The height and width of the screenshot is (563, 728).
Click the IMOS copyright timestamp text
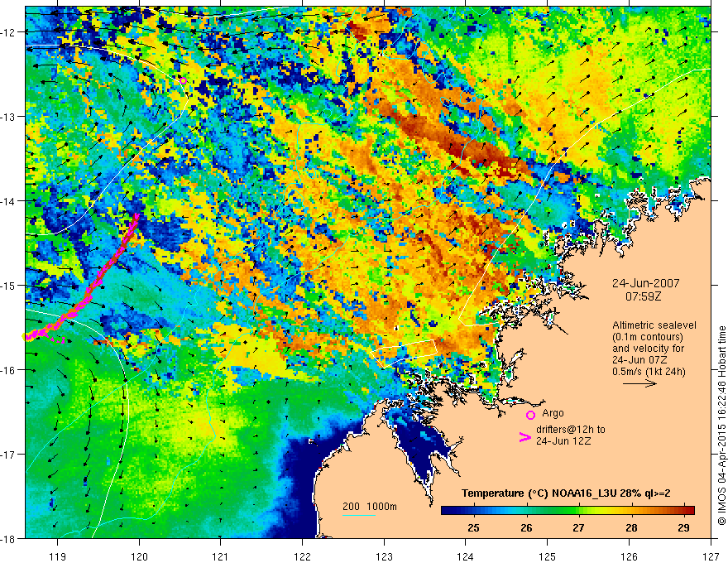pyautogui.click(x=721, y=426)
